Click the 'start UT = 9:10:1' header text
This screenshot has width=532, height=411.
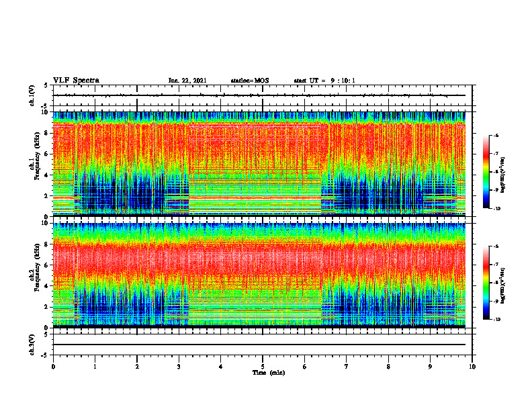pyautogui.click(x=324, y=81)
